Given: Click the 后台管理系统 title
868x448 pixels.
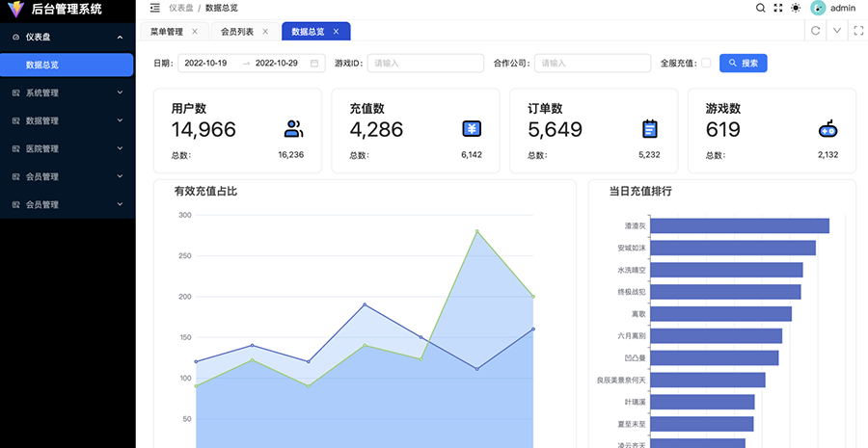Looking at the screenshot, I should point(67,9).
